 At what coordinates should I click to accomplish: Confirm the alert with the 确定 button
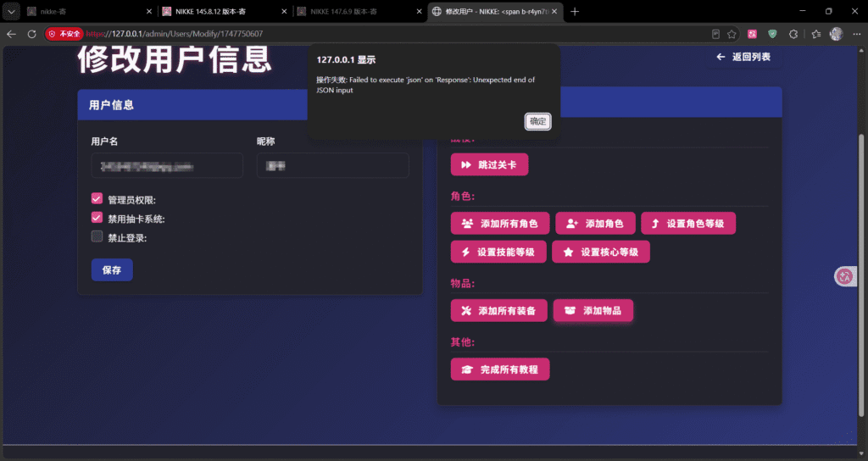click(537, 121)
